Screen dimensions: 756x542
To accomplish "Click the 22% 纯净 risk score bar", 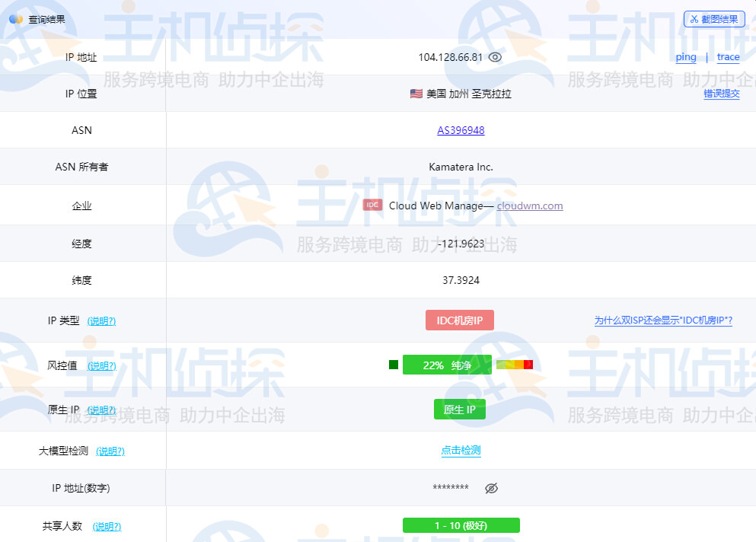I will tap(447, 365).
